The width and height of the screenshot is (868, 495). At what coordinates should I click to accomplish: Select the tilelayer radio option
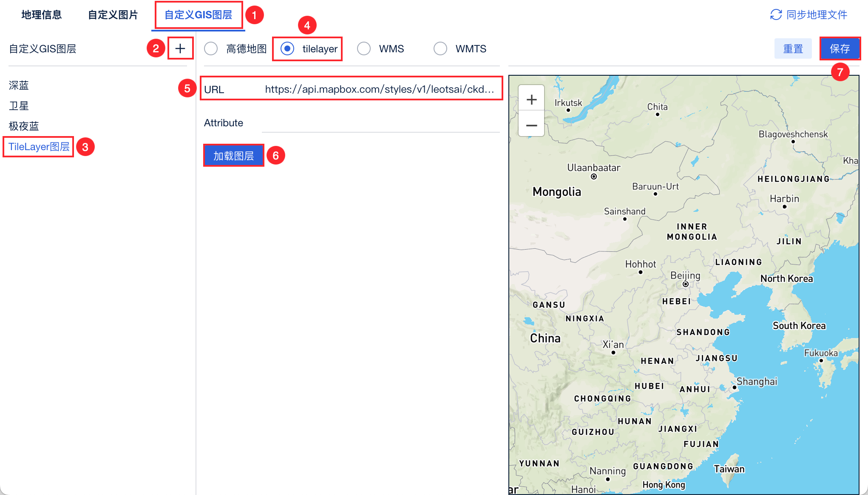pos(287,48)
